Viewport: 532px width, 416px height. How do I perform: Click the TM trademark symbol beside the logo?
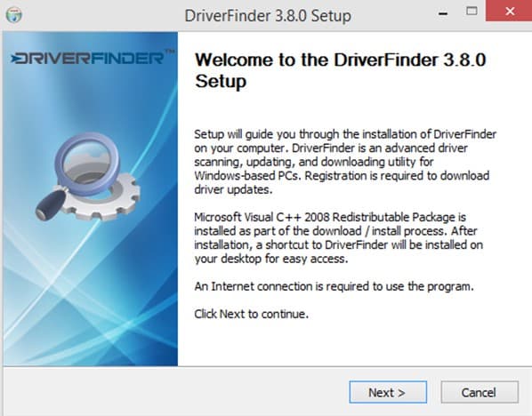[x=170, y=52]
